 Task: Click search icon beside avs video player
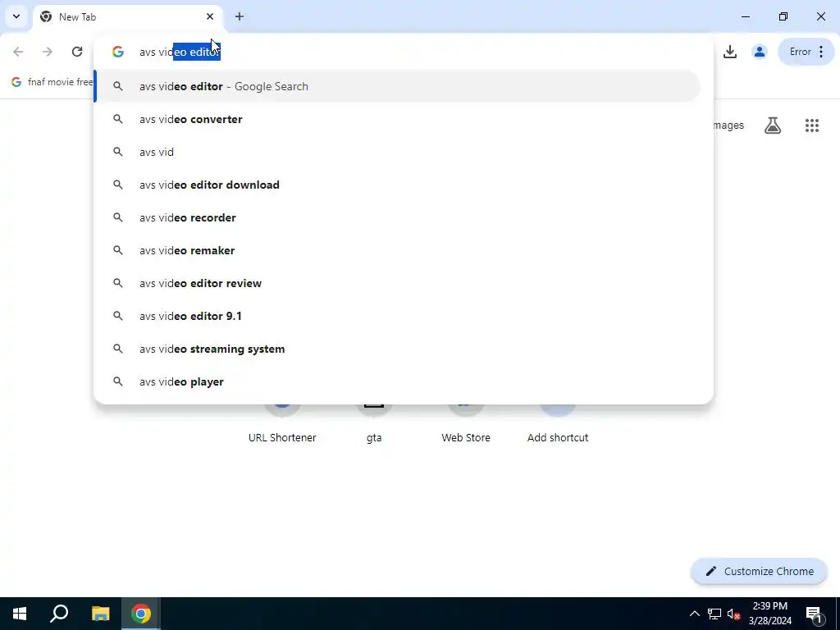point(118,381)
